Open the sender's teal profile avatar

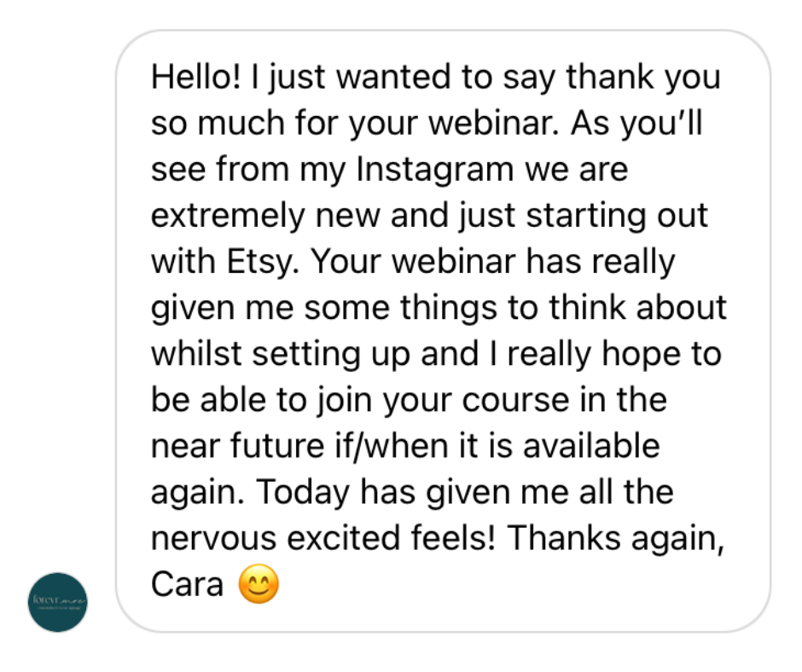pos(57,602)
